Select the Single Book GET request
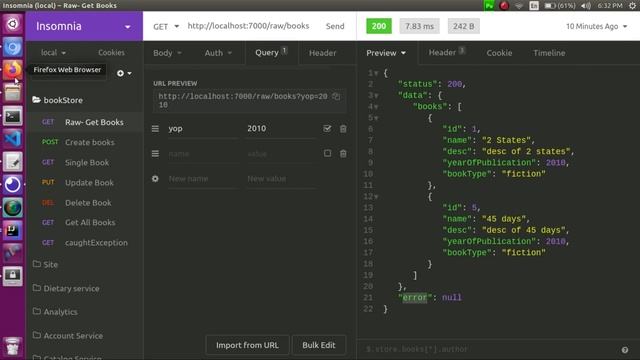The height and width of the screenshot is (360, 640). click(x=84, y=162)
